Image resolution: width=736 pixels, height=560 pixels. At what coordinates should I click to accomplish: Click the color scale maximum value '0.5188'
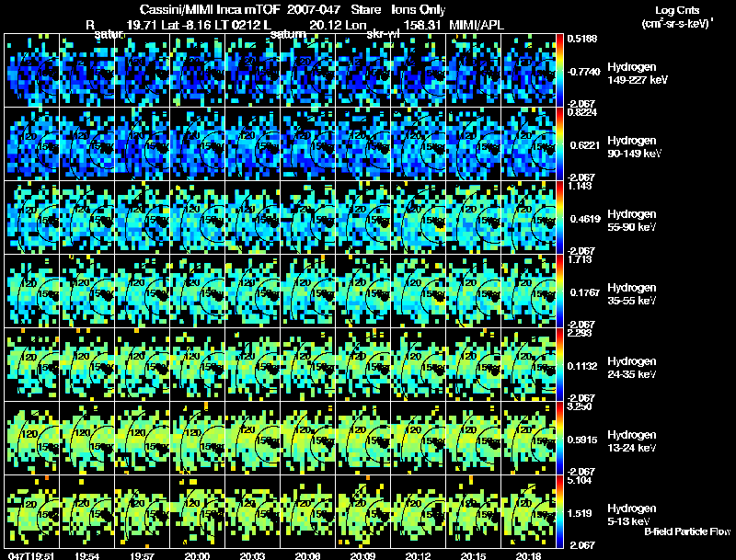coord(582,39)
